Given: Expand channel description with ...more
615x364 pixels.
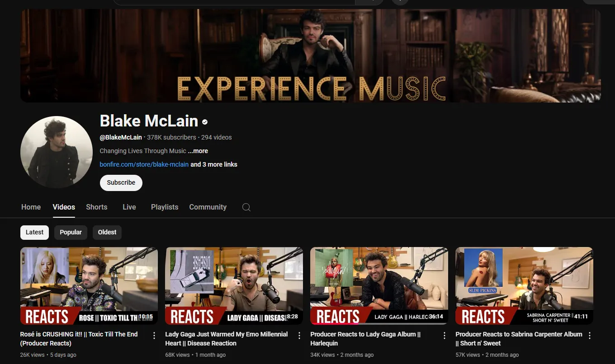Looking at the screenshot, I should [198, 151].
